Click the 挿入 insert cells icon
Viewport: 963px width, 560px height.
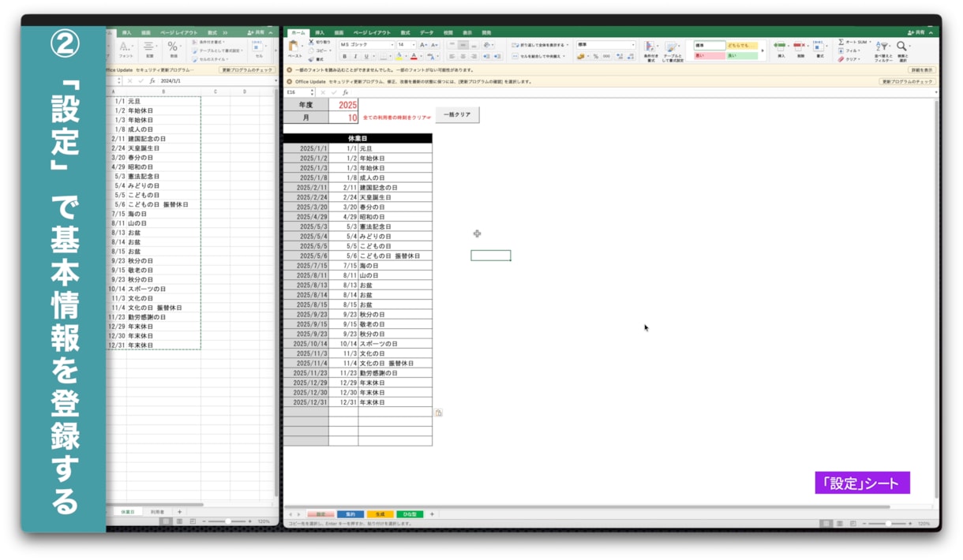pos(780,46)
